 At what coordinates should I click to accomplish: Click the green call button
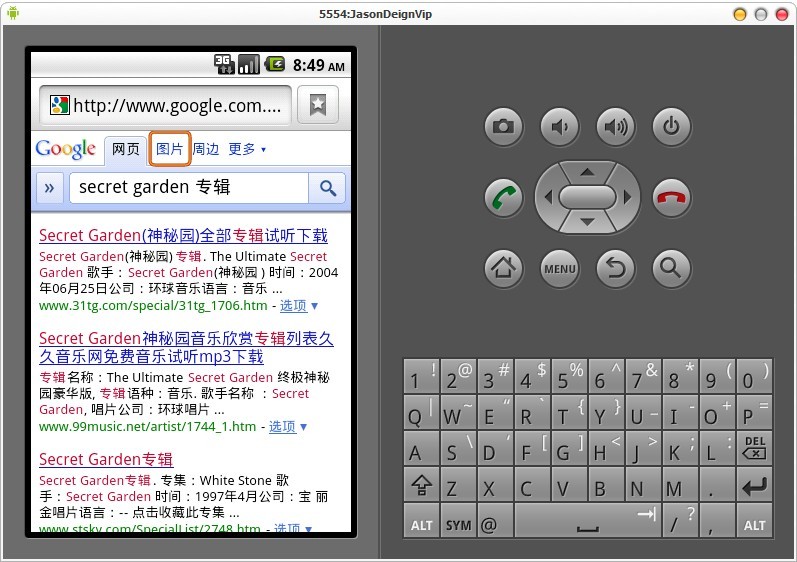pos(503,197)
